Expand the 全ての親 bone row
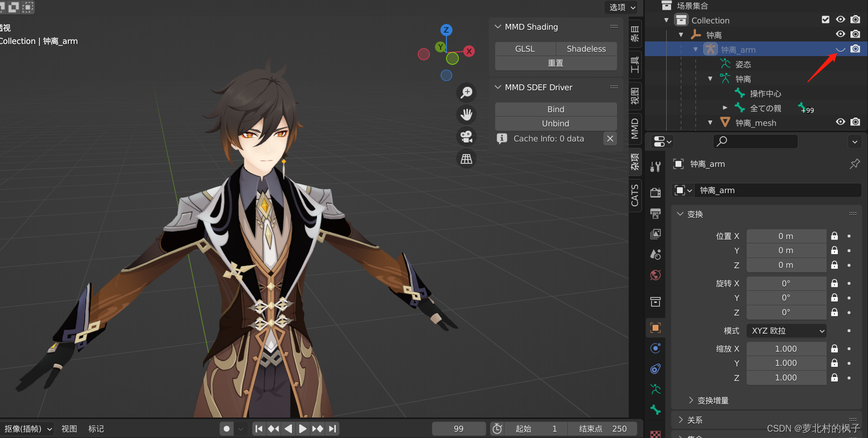Screen dimensions: 868x438 725,108
